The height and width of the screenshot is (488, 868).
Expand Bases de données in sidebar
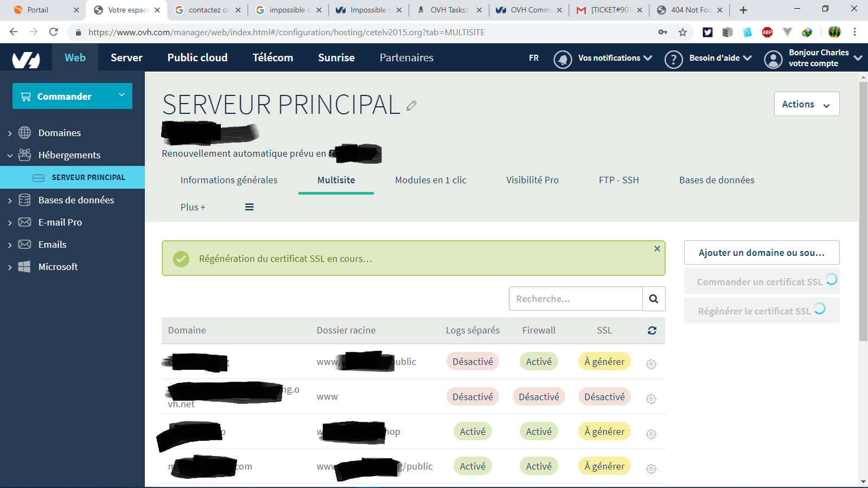coord(10,201)
